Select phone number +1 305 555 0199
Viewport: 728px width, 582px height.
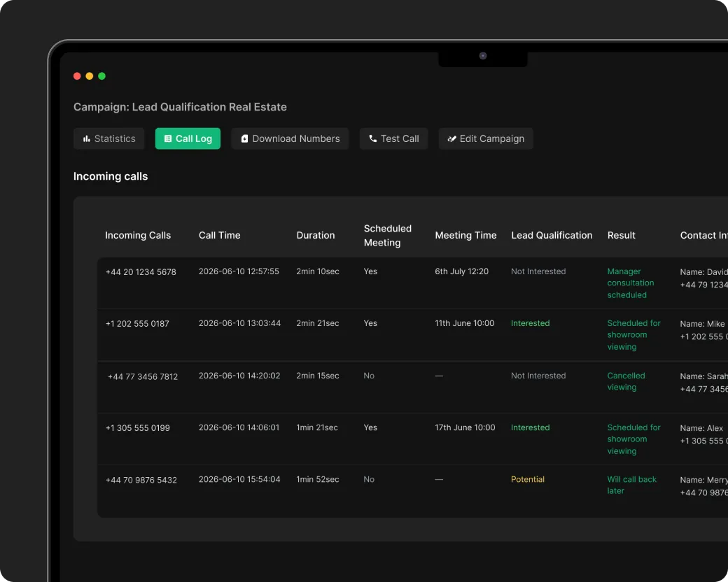(137, 428)
